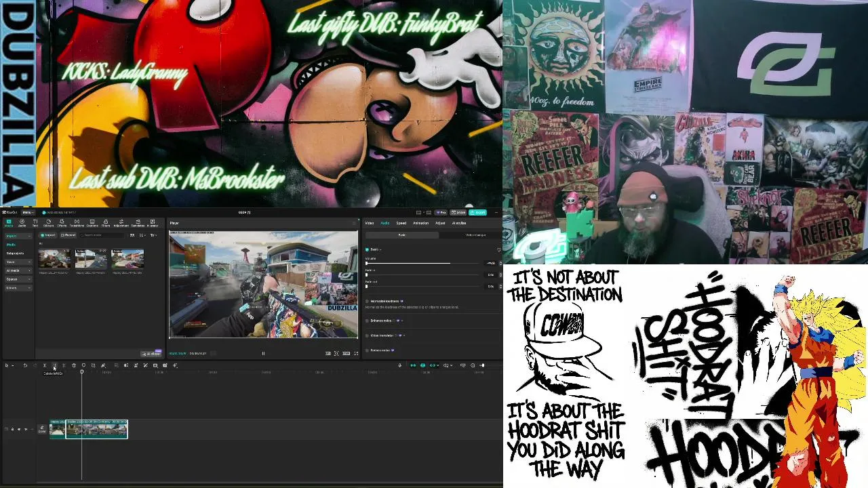The height and width of the screenshot is (488, 868).
Task: Click the layout icon in CapCut title bar
Action: tap(419, 213)
